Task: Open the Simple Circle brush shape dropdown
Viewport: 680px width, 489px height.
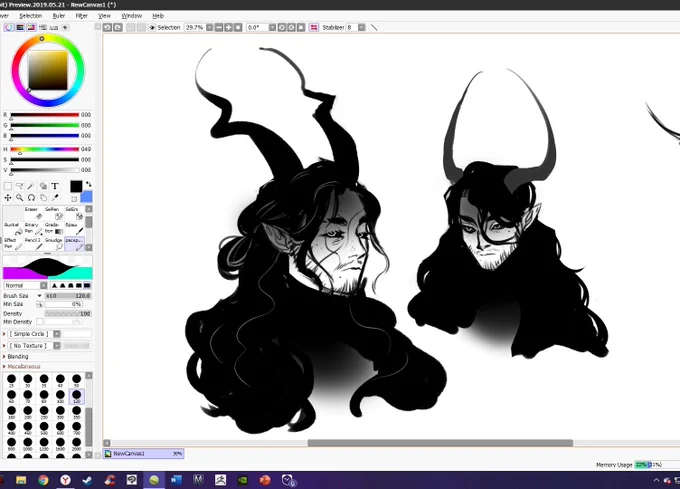Action: coord(57,334)
